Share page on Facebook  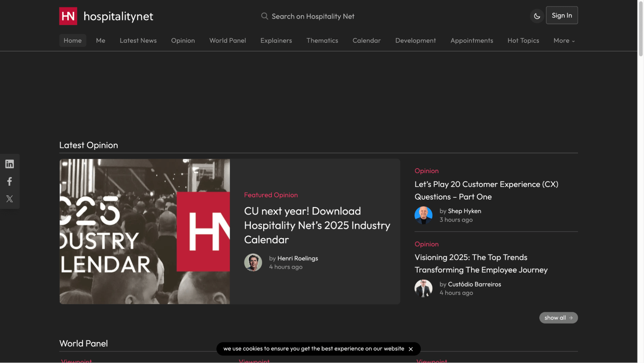10,181
